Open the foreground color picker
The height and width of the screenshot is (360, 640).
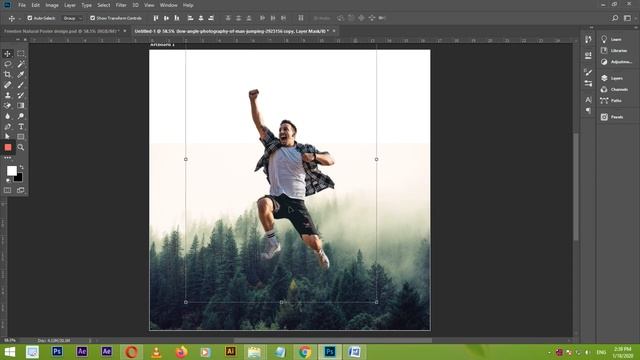point(11,170)
